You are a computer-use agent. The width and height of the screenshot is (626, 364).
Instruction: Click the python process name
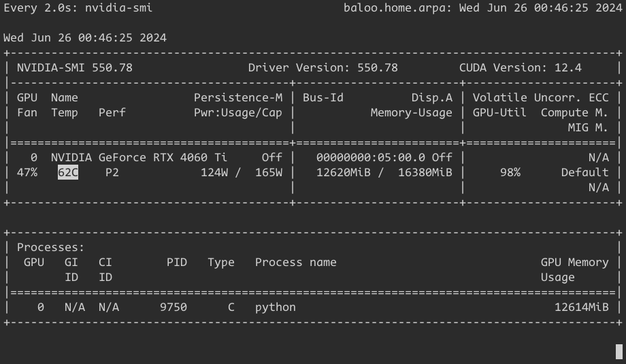(x=276, y=308)
